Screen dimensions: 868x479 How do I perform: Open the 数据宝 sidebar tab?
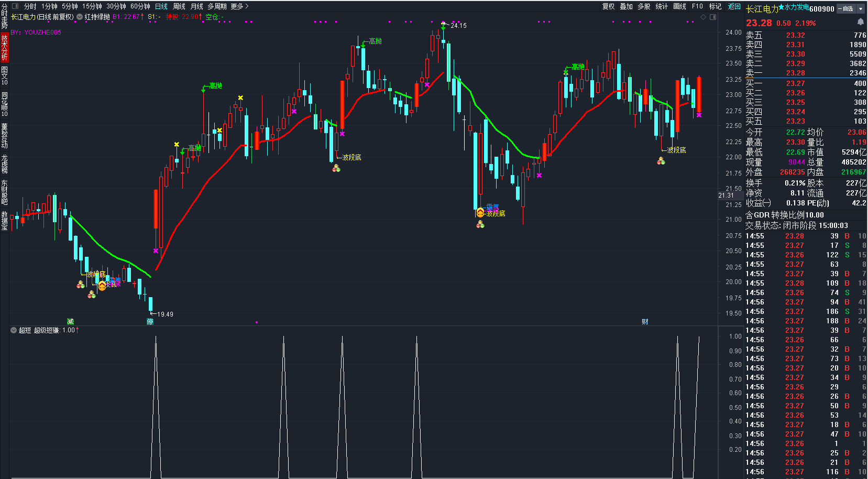click(4, 221)
